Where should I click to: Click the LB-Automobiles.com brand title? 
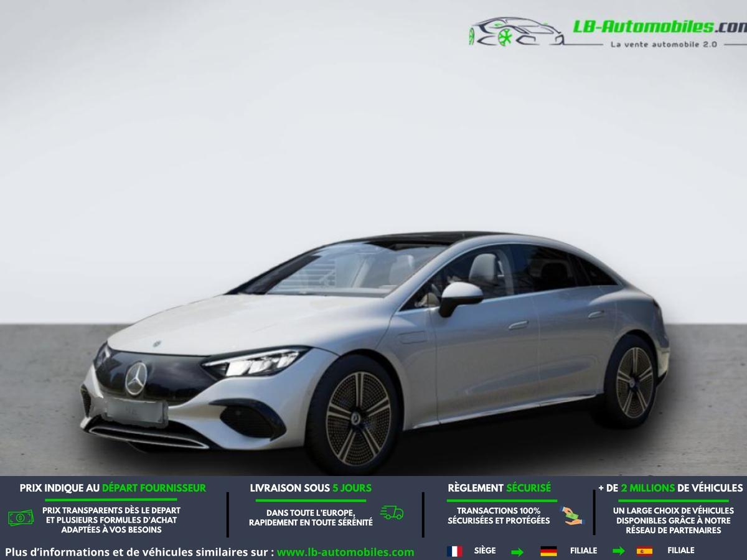coord(659,26)
